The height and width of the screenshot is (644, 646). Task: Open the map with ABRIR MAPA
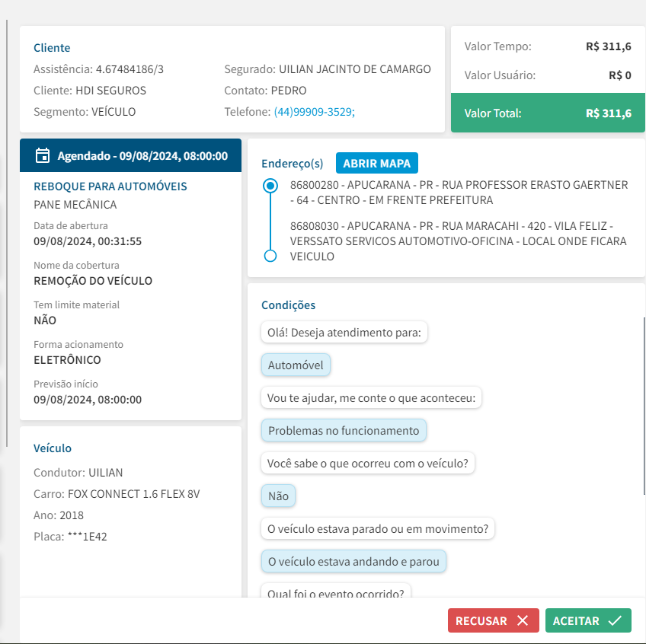376,164
